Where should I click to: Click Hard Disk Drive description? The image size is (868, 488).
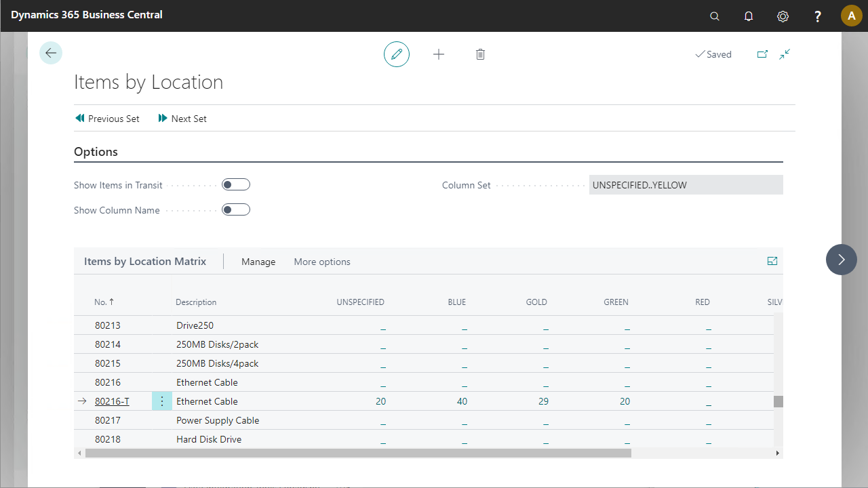coord(209,439)
